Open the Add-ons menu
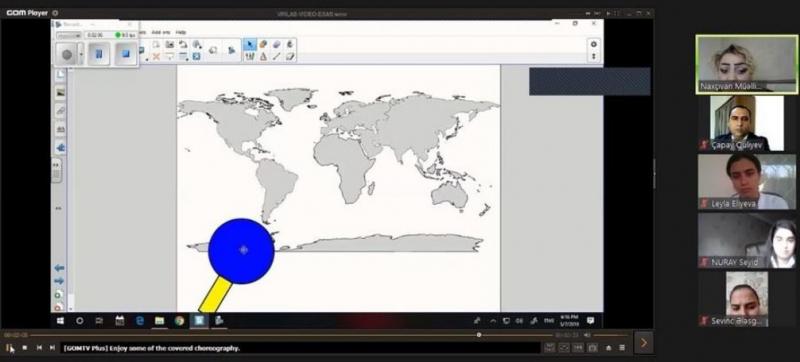800x362 pixels. 161,32
